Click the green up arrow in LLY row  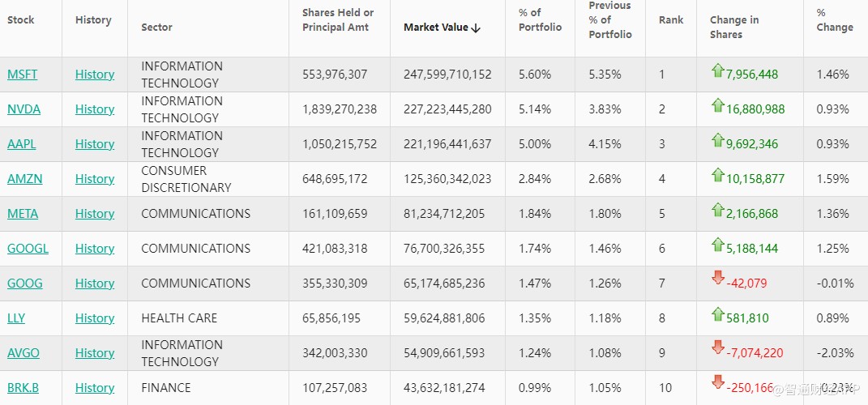pos(717,314)
